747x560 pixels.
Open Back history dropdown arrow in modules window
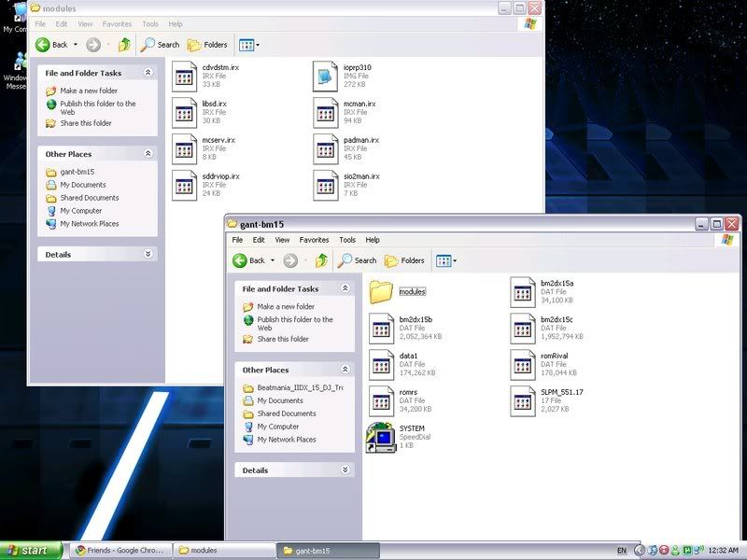76,45
